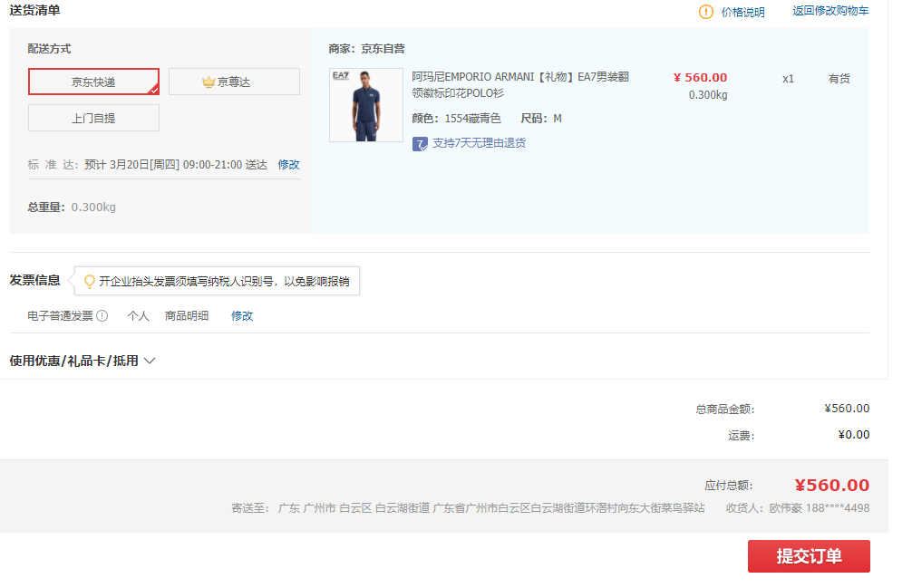912x588 pixels.
Task: Click the 商品明细 invoice content label
Action: coord(187,316)
